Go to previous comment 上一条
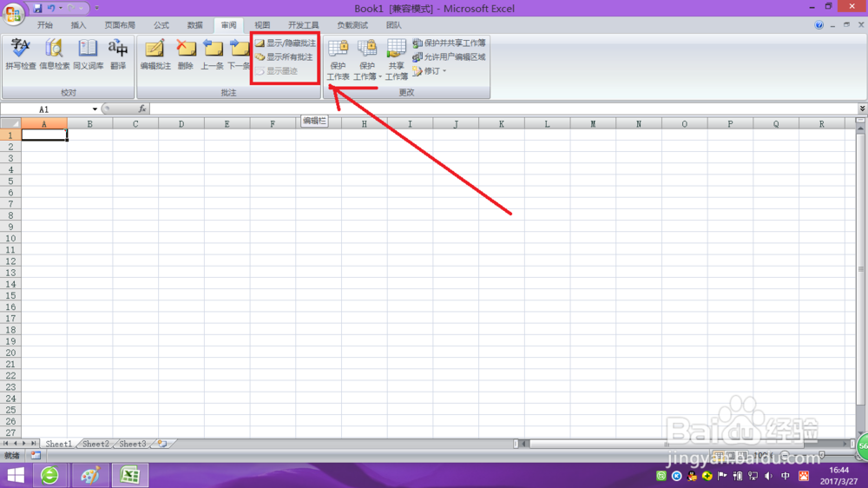The height and width of the screenshot is (488, 868). point(212,55)
